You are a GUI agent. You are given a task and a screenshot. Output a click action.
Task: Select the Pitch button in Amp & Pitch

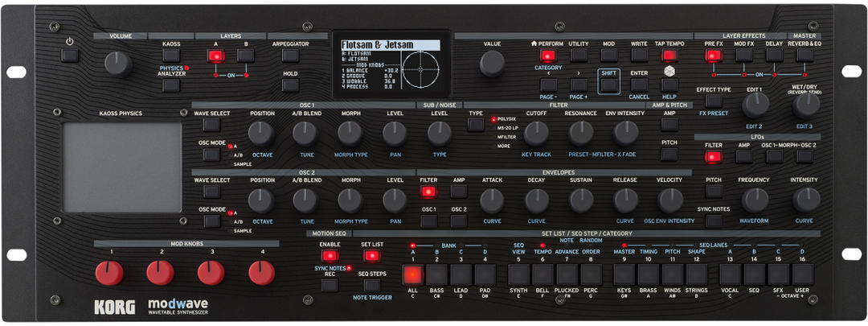[x=669, y=155]
